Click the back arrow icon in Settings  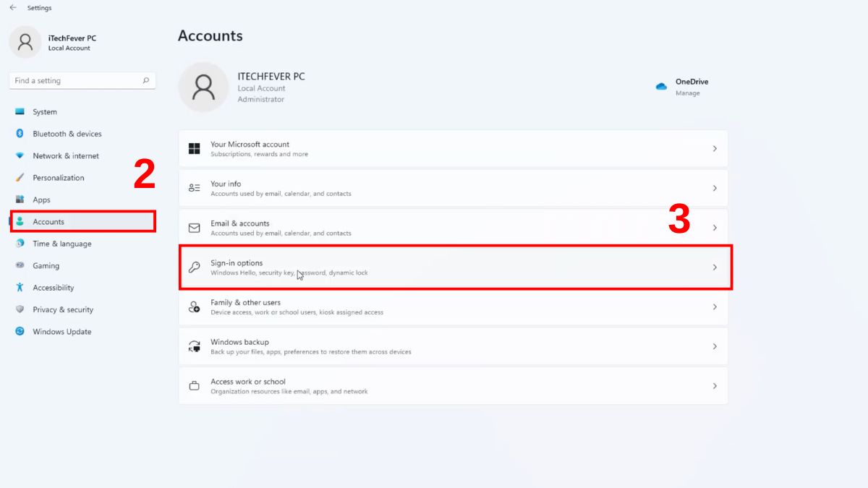coord(13,8)
